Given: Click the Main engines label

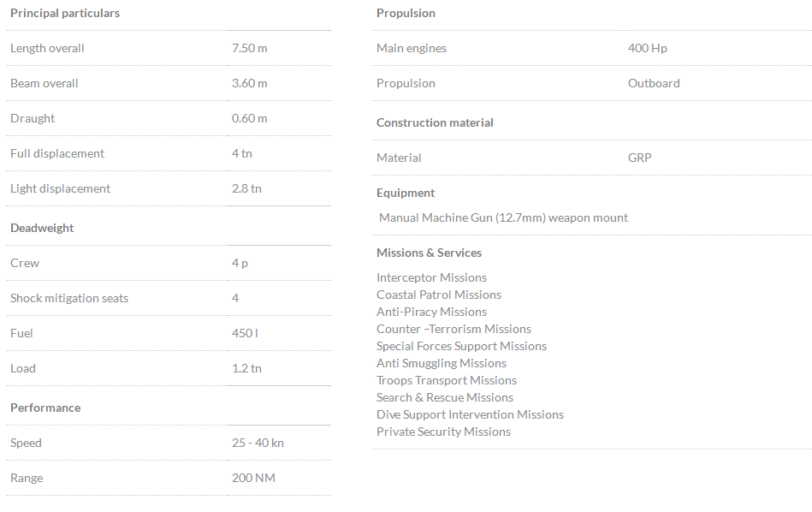Looking at the screenshot, I should [412, 48].
